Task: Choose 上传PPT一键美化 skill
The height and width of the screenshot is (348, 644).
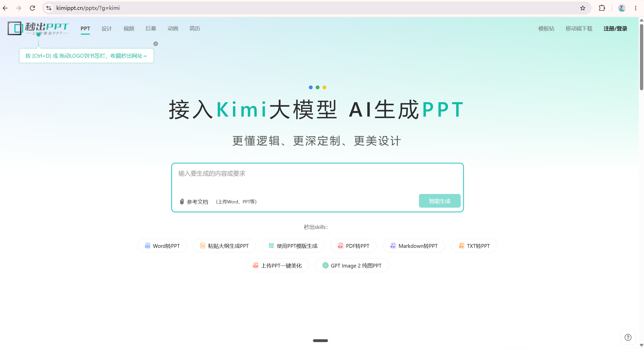Action: (x=277, y=266)
